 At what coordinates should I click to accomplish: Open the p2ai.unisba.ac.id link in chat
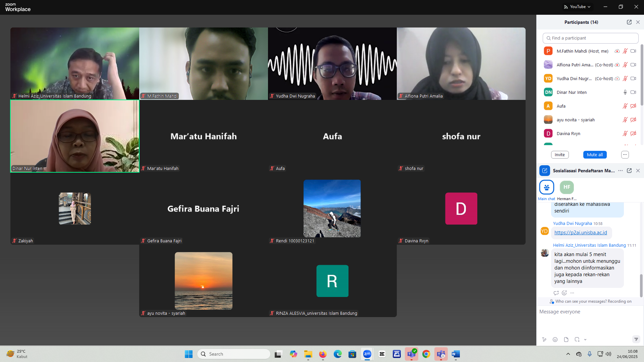(581, 233)
